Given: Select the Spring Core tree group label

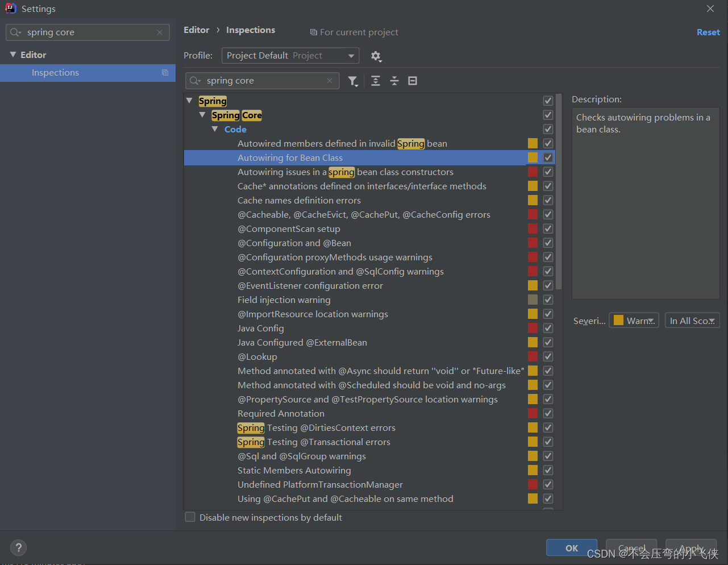Looking at the screenshot, I should 236,115.
